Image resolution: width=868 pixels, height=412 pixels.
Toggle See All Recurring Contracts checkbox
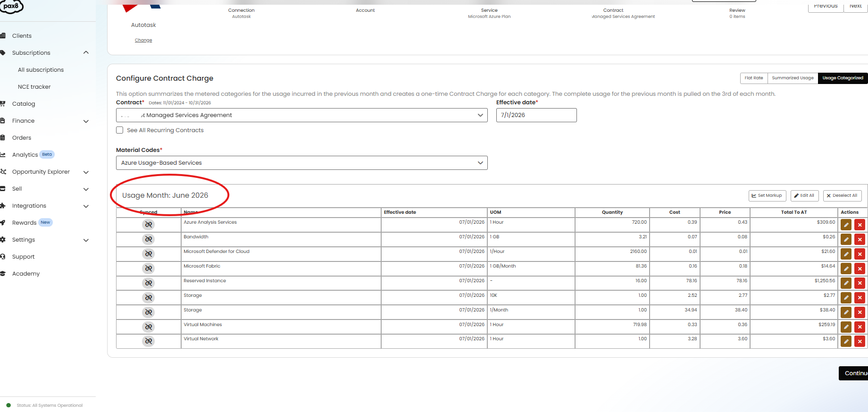tap(120, 130)
